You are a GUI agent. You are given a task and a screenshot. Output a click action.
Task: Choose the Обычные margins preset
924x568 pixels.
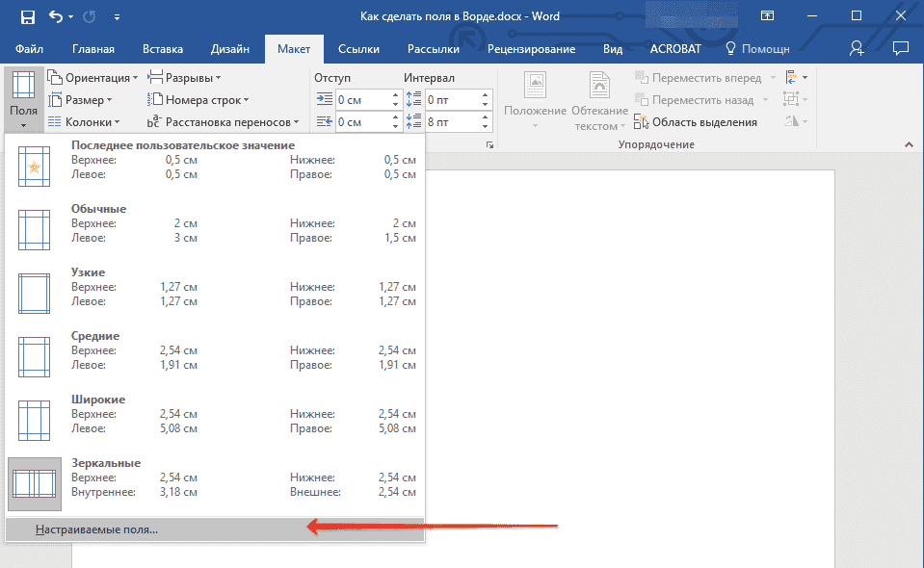click(x=212, y=223)
